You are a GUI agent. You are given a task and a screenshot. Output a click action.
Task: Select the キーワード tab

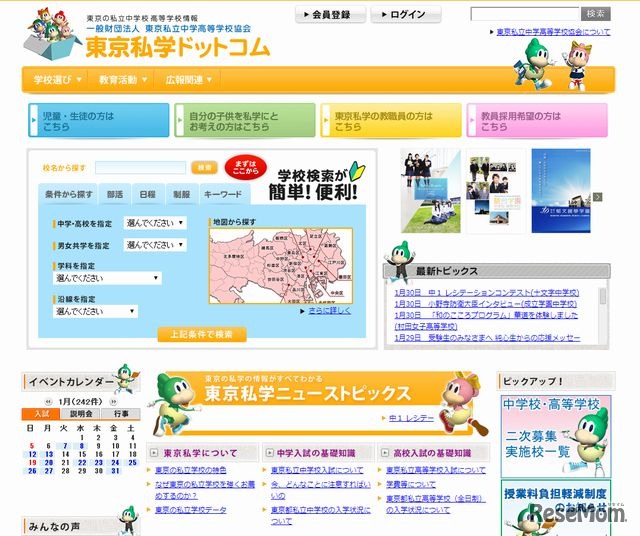(x=224, y=194)
